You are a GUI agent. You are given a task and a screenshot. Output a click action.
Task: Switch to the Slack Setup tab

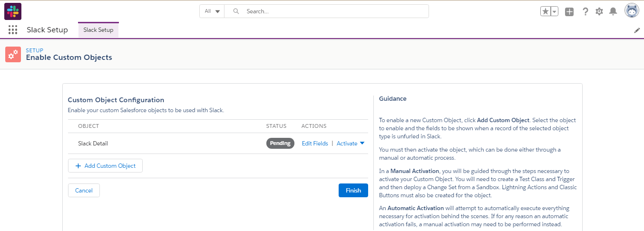point(98,30)
